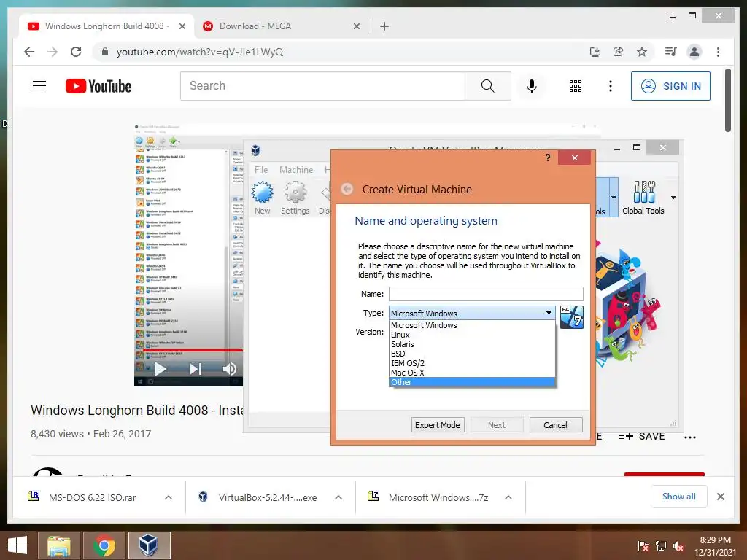Image resolution: width=747 pixels, height=560 pixels.
Task: Open more actions ellipsis beside SAVE
Action: point(690,437)
